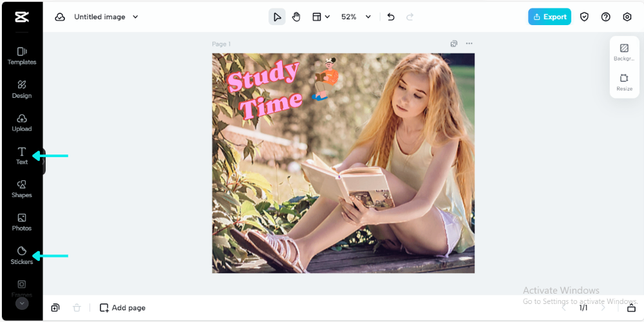Click the duplicate page icon in bottom bar

click(x=55, y=308)
